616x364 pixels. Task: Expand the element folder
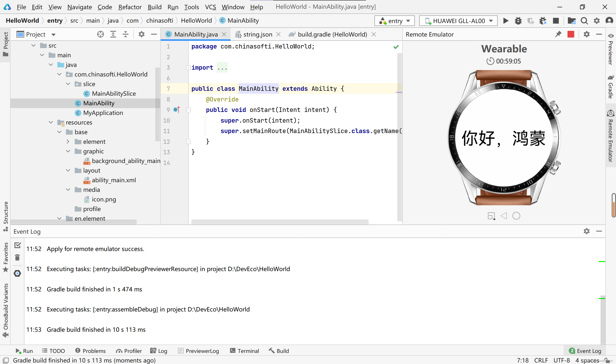click(x=68, y=142)
